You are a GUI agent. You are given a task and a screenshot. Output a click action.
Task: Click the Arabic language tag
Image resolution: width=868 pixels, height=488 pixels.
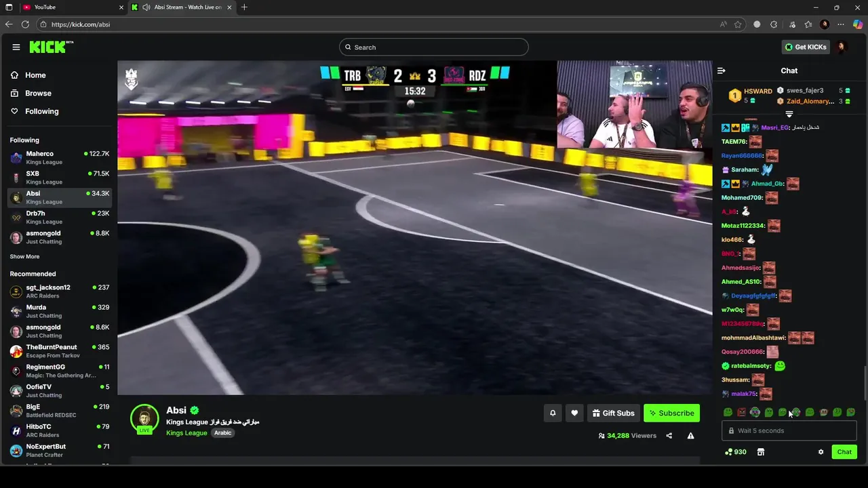[x=223, y=433]
